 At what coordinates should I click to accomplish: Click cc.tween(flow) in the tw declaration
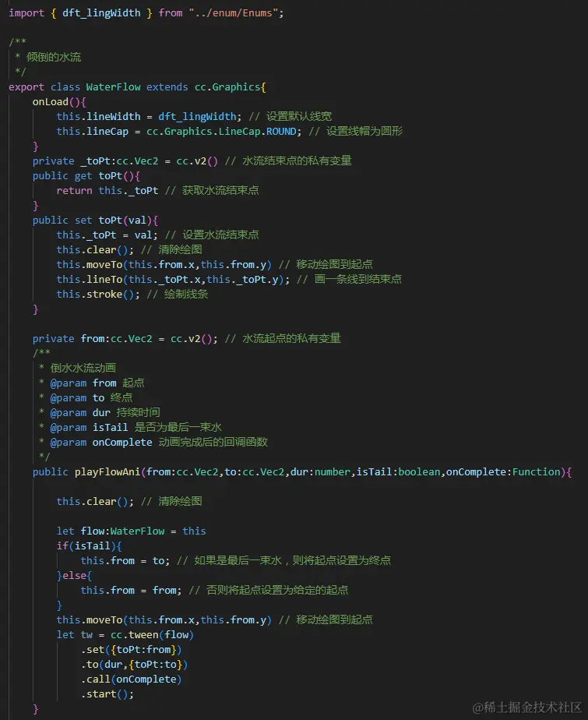152,634
